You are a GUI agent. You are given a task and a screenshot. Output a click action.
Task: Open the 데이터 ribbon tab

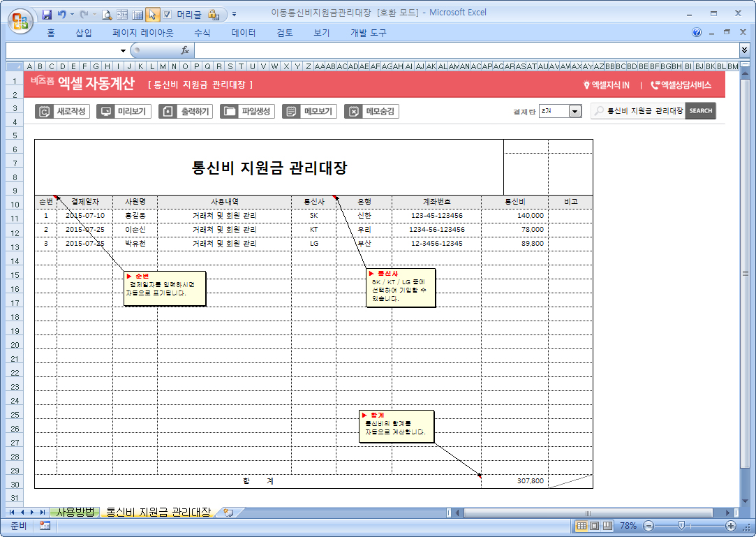click(244, 33)
